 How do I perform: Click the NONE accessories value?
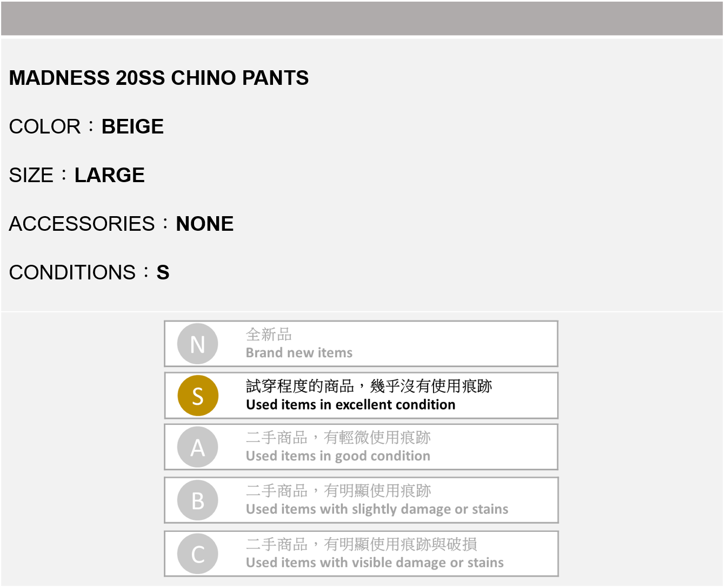click(204, 224)
